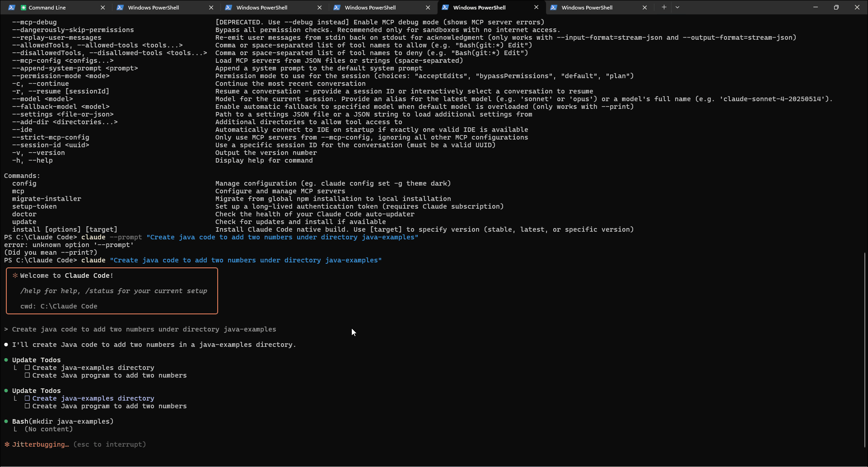
Task: Close the active Windows PowerShell tab
Action: pyautogui.click(x=536, y=7)
